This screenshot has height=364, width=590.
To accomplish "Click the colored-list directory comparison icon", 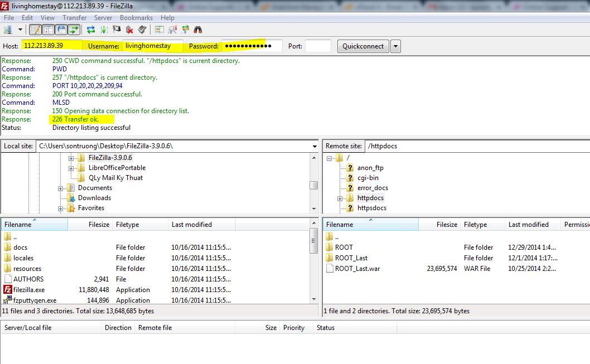I will pos(159,30).
